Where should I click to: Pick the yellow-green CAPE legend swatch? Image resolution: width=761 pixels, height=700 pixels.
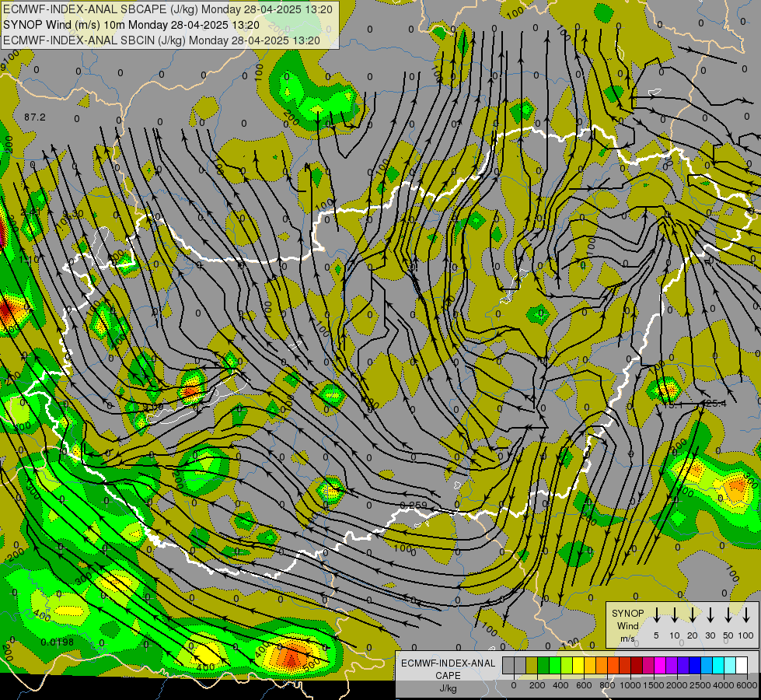[x=567, y=665]
